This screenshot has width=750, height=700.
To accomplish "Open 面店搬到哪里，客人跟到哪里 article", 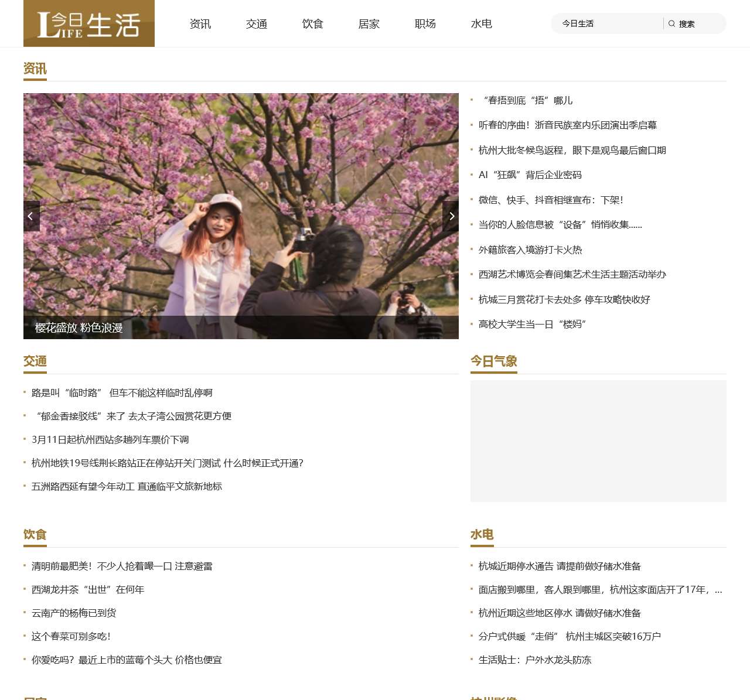I will pos(601,590).
